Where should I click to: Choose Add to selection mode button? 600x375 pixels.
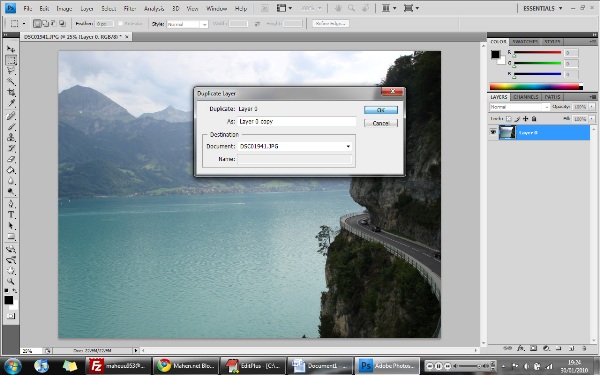[45, 24]
